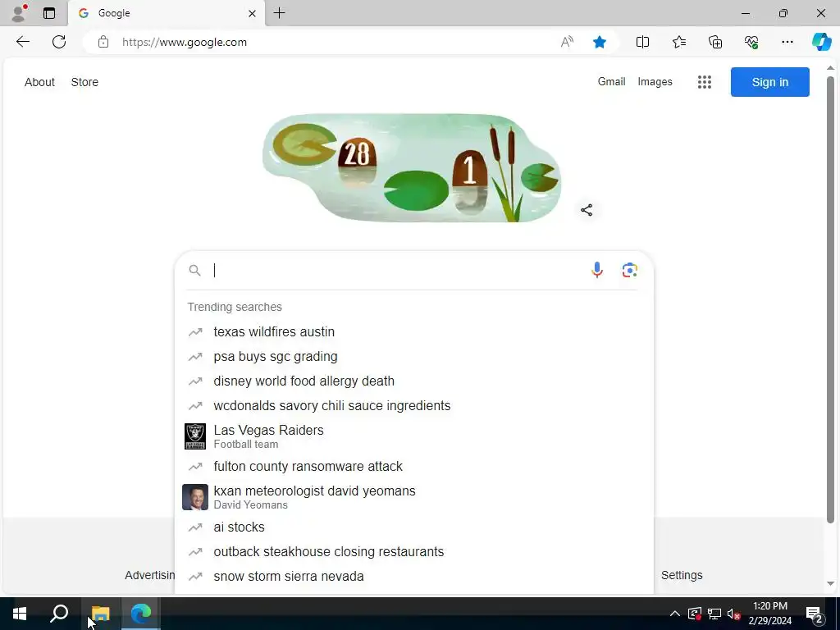
Task: Open site info lock icon
Action: [103, 43]
